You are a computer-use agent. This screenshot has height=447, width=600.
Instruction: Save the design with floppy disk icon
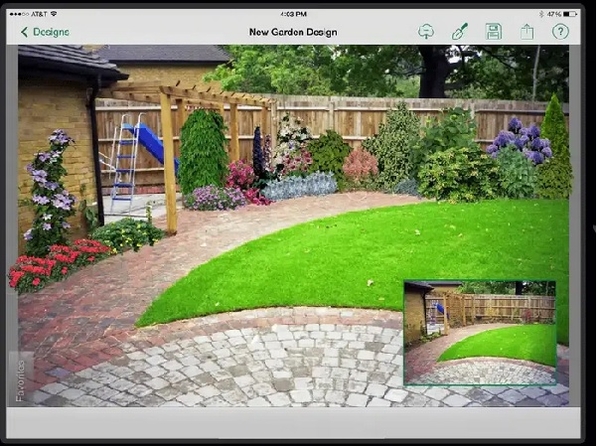[x=494, y=32]
